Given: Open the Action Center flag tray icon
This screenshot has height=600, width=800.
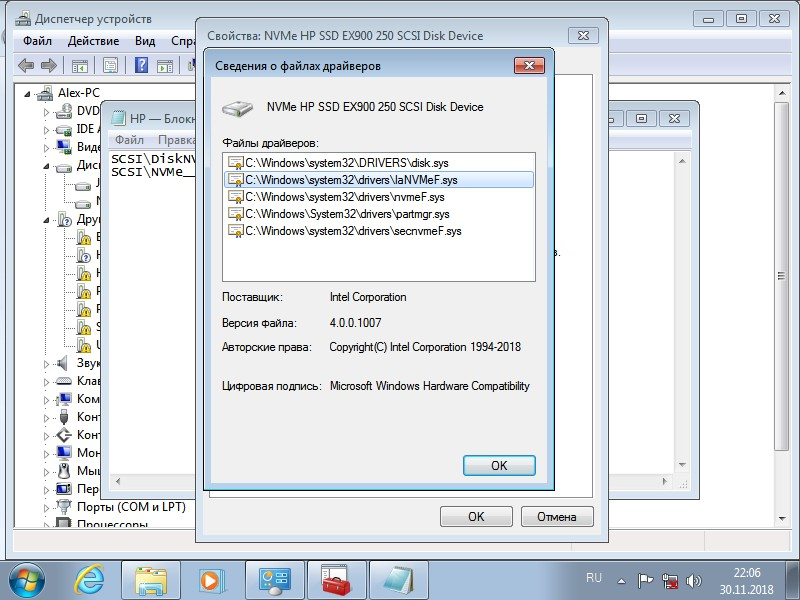Looking at the screenshot, I should point(645,581).
